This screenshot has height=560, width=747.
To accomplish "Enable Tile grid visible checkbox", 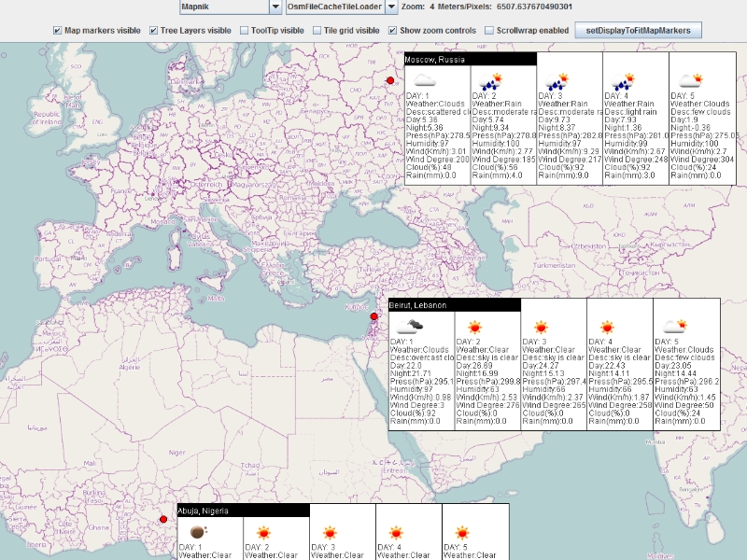I will coord(317,31).
